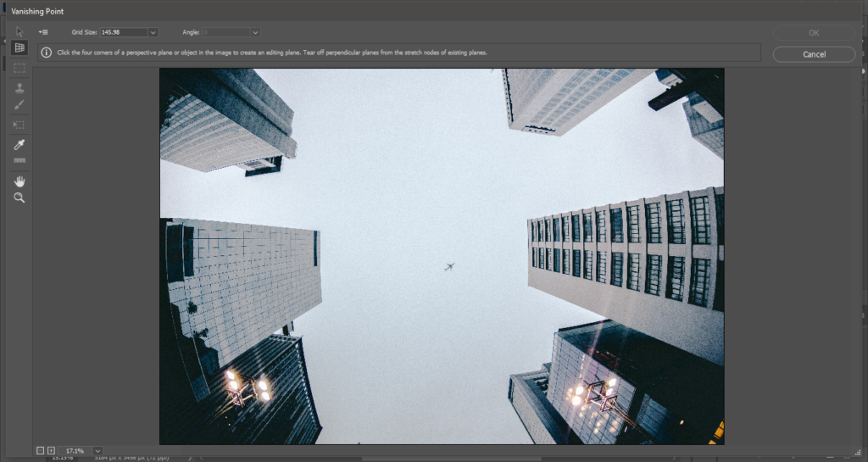Click the zoom out minus button
This screenshot has height=462, width=868.
pos(41,451)
